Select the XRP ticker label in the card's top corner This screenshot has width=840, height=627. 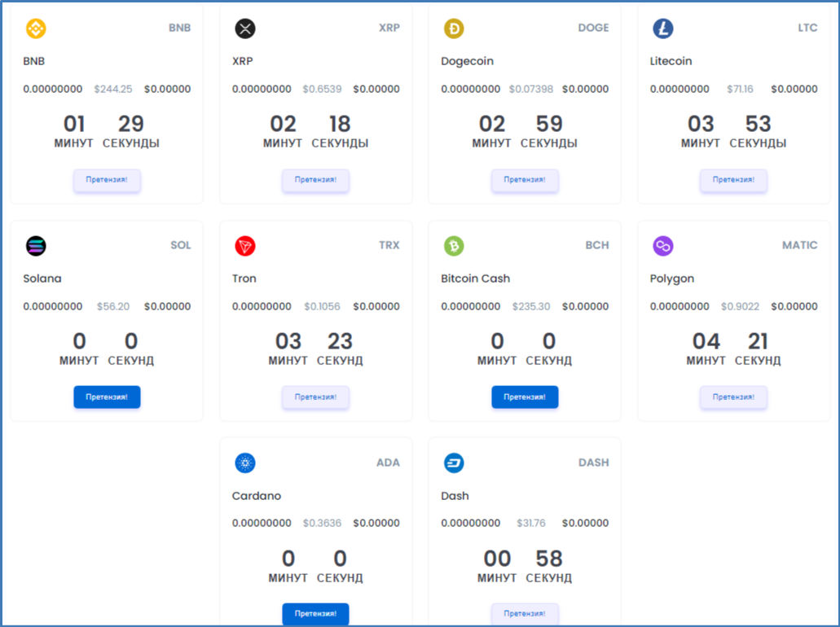pyautogui.click(x=389, y=28)
